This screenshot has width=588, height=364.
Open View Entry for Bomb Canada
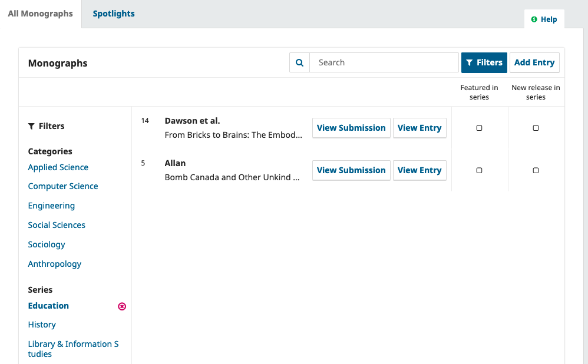pyautogui.click(x=419, y=170)
